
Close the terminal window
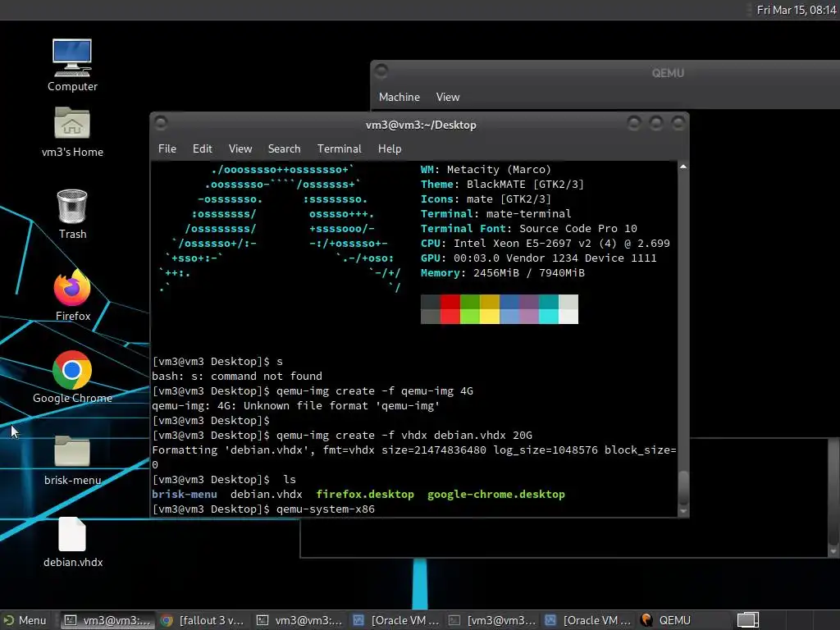[678, 124]
